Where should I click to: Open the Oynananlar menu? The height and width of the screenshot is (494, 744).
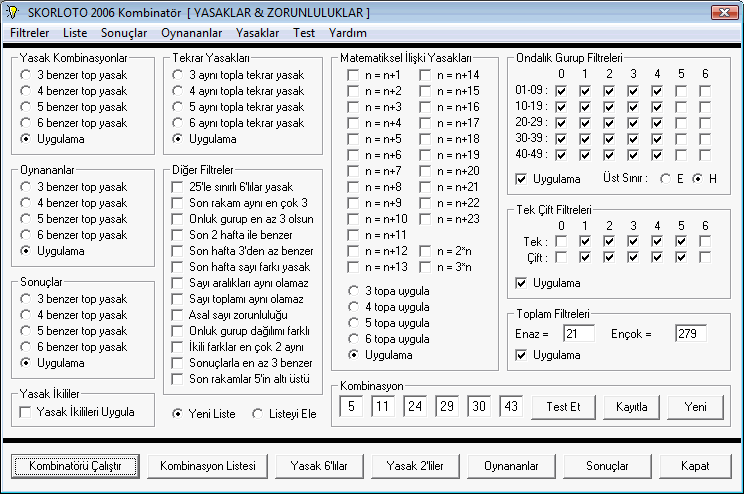193,32
